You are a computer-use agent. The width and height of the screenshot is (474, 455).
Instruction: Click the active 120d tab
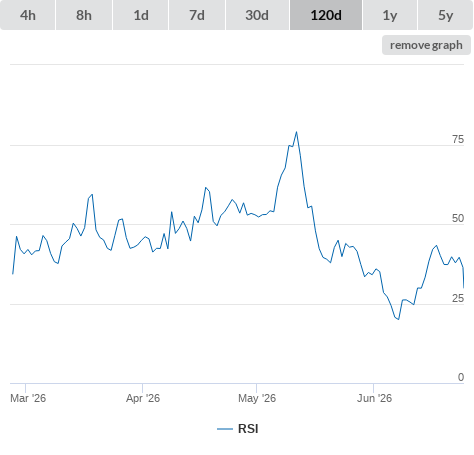pyautogui.click(x=326, y=15)
